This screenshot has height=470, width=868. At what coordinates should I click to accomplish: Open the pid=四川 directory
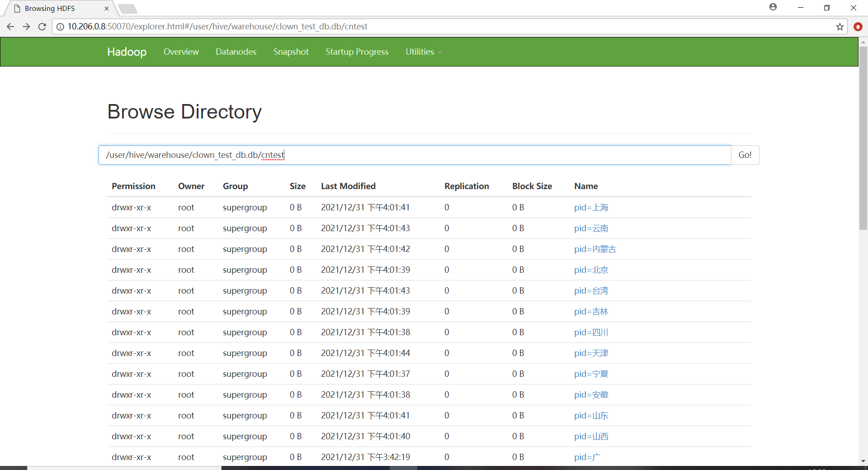tap(591, 332)
